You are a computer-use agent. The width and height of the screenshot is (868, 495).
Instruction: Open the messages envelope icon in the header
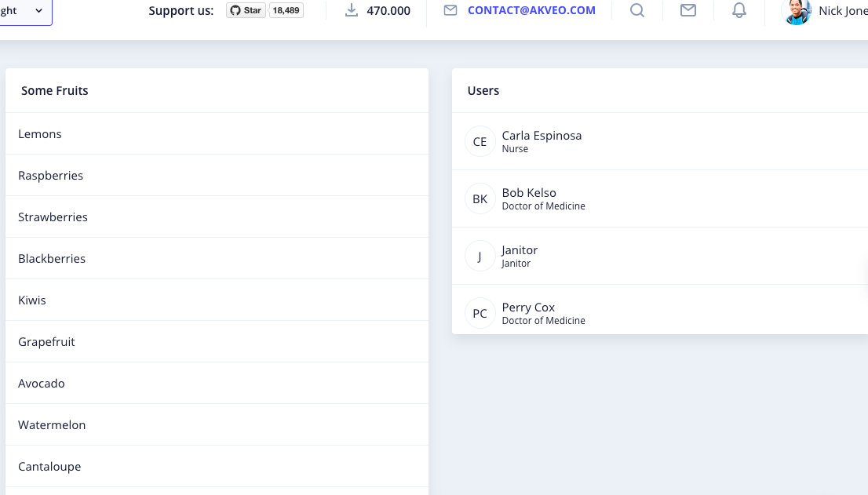687,11
